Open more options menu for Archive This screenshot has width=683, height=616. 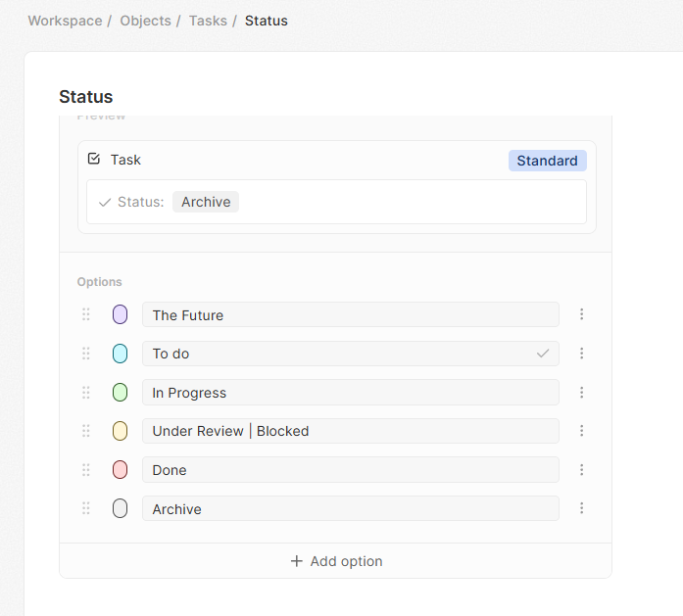tap(581, 508)
